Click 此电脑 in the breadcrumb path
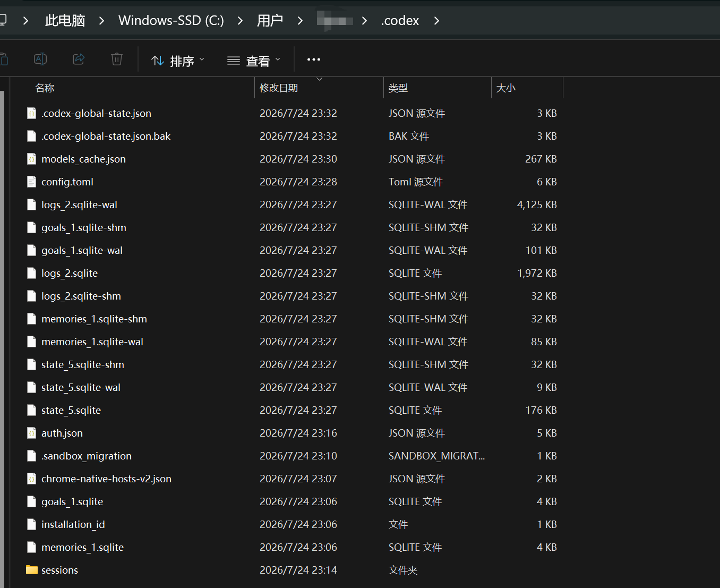The height and width of the screenshot is (588, 720). click(x=65, y=21)
